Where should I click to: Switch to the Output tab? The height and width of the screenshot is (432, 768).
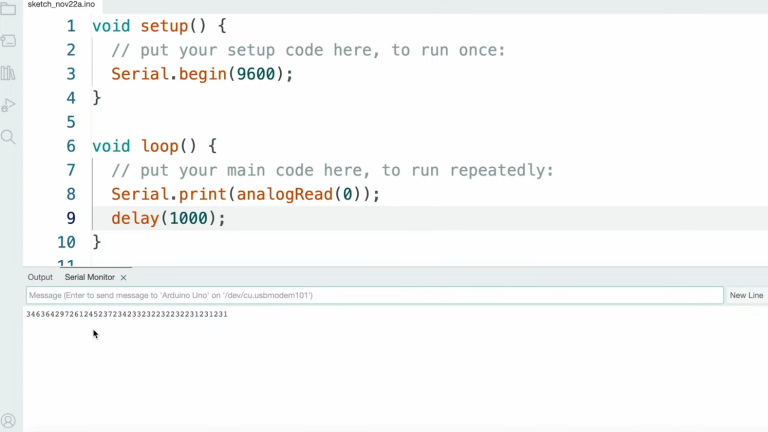tap(40, 277)
